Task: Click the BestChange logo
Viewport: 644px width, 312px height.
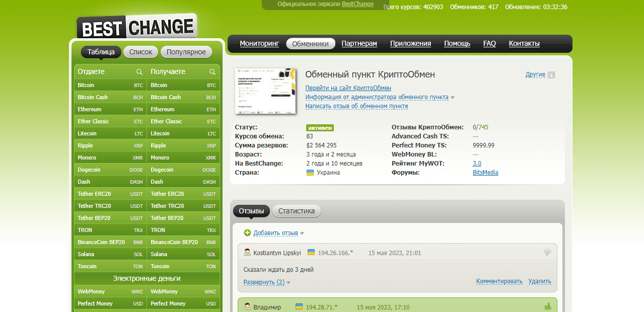Action: [136, 27]
